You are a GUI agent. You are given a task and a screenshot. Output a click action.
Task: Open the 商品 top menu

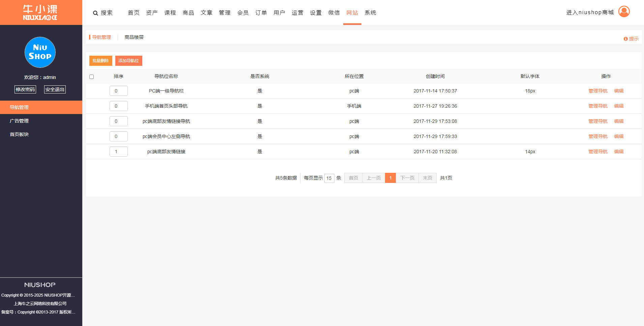click(188, 13)
